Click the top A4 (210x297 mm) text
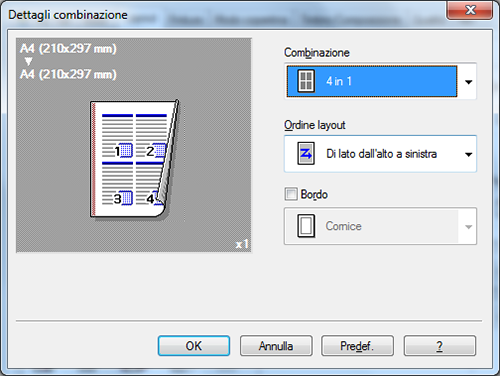 tap(68, 49)
